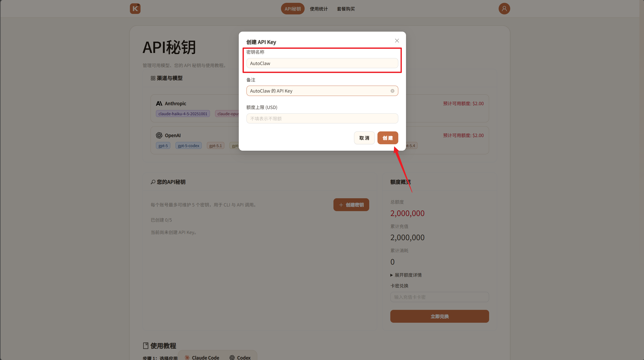Click the Claude Code starburst icon
Image resolution: width=644 pixels, height=360 pixels.
[187, 357]
